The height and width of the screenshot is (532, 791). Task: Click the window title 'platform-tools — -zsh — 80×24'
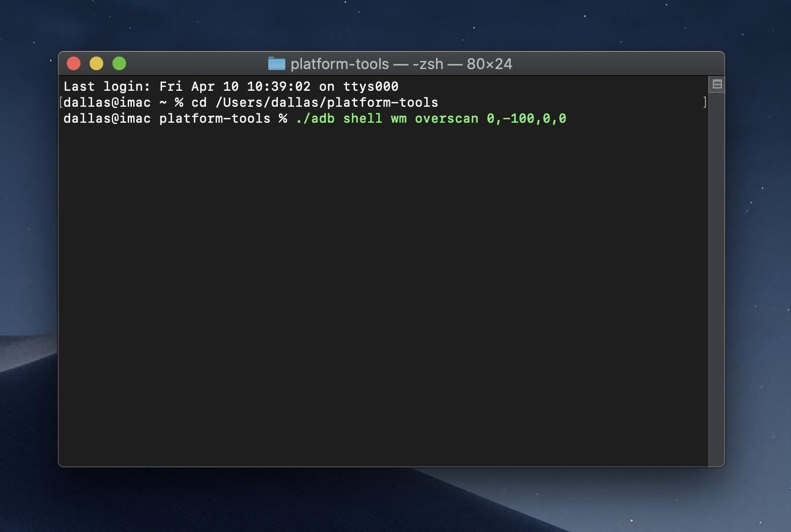pos(401,64)
